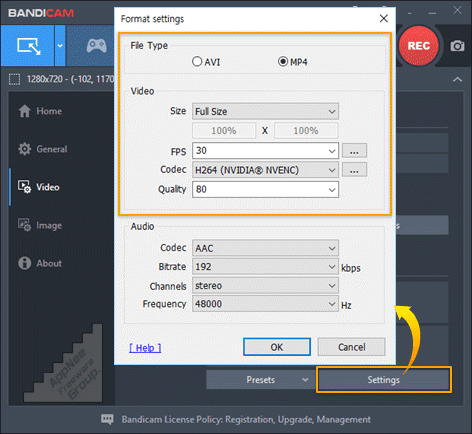Open the Presets dropdown button

pyautogui.click(x=260, y=380)
